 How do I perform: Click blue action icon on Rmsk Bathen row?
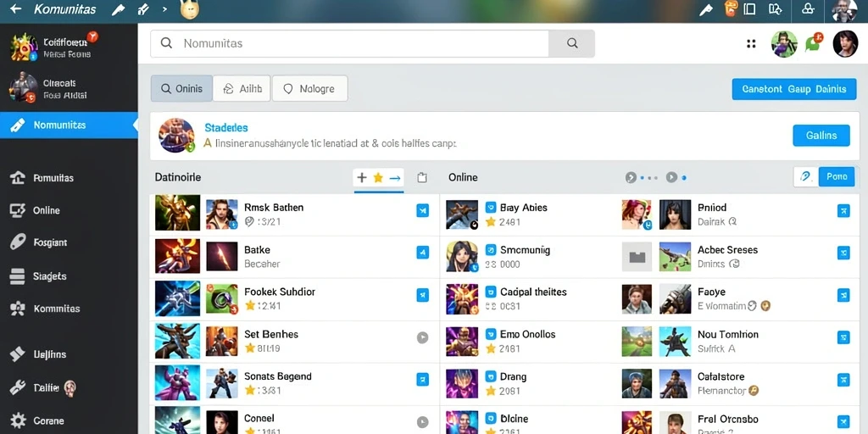(x=422, y=210)
